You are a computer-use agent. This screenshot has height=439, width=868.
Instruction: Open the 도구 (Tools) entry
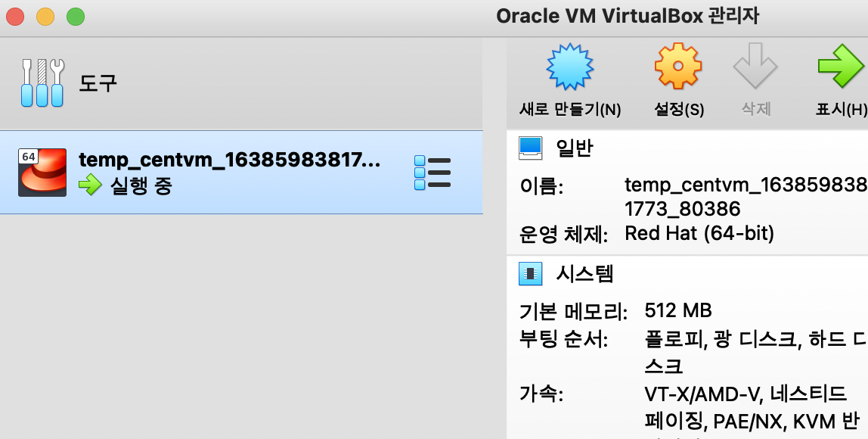click(x=241, y=83)
